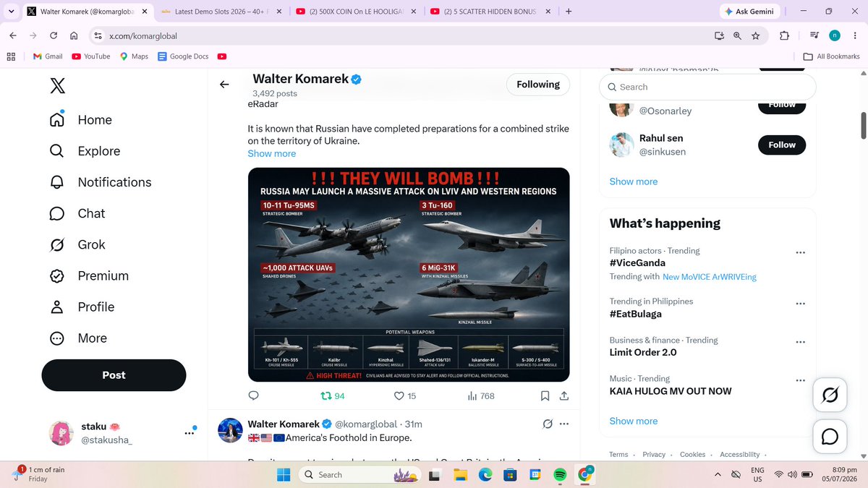The image size is (868, 488).
Task: Open the Accessibility footer link
Action: click(739, 455)
